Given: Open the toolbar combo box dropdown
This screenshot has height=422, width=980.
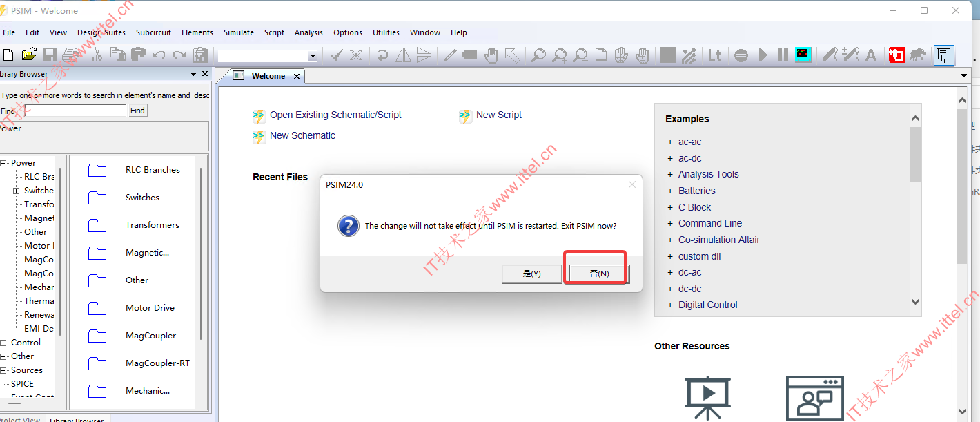Looking at the screenshot, I should point(313,57).
